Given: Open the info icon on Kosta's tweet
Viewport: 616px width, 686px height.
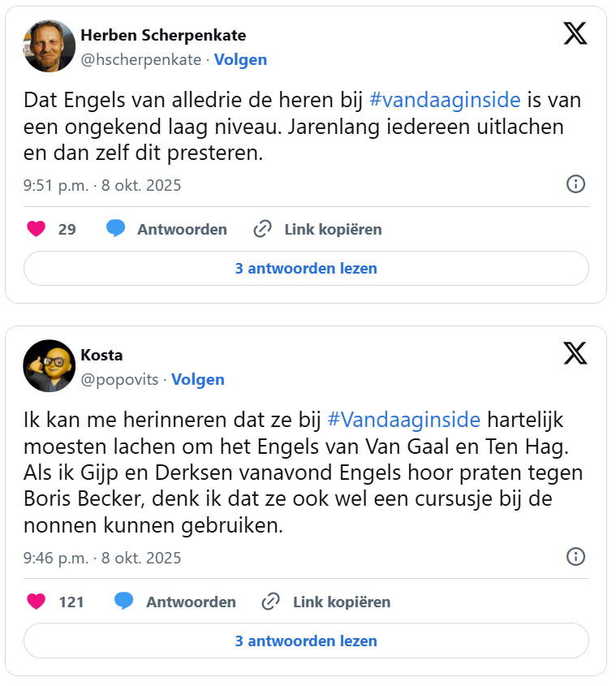Looking at the screenshot, I should tap(575, 557).
